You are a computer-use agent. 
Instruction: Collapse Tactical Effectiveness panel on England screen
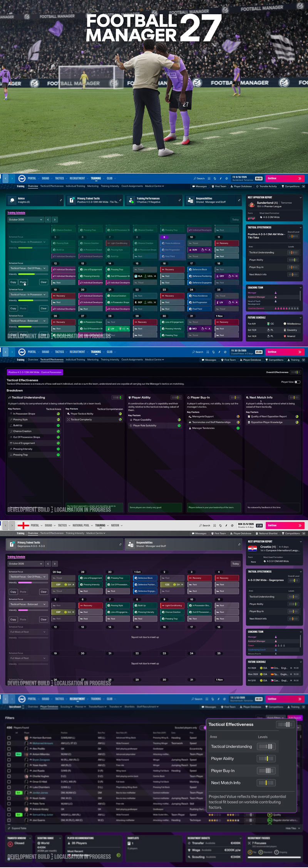tap(301, 571)
